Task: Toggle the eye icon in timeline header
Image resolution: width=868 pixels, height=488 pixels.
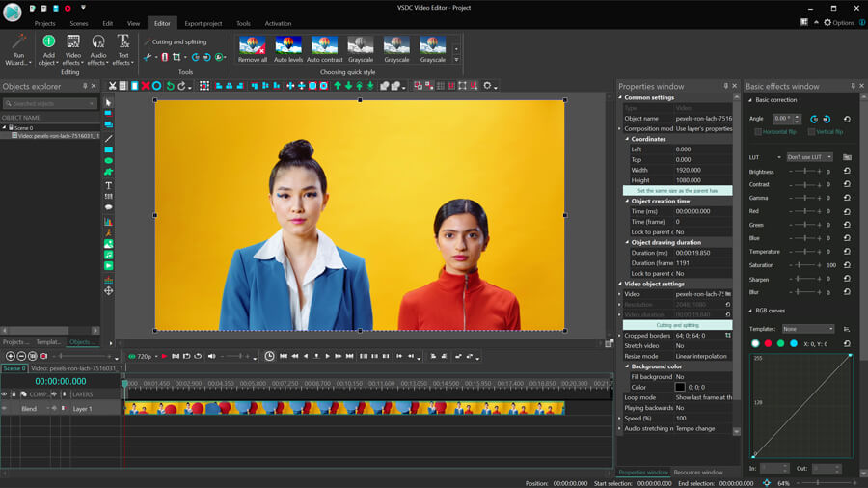Action: [x=5, y=393]
